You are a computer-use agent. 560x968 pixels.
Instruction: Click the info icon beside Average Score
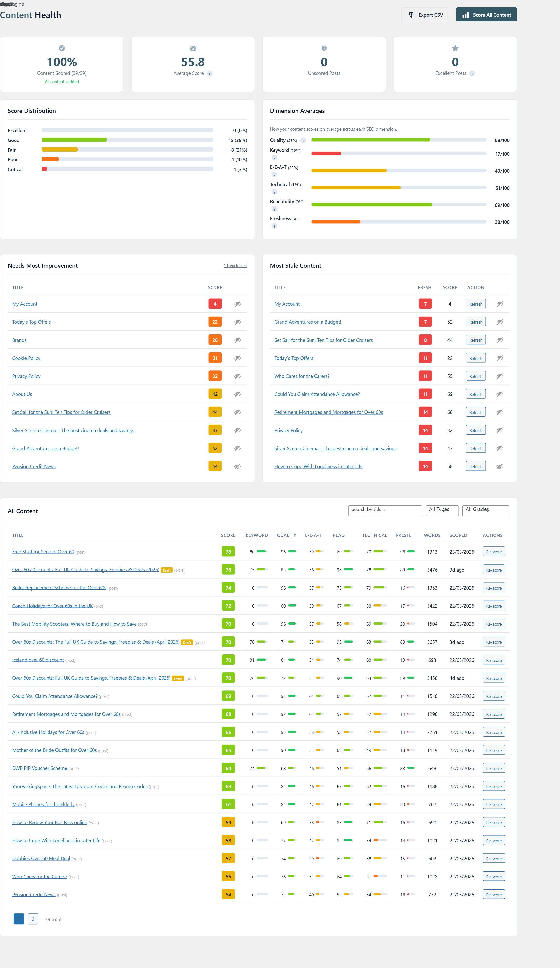[210, 73]
